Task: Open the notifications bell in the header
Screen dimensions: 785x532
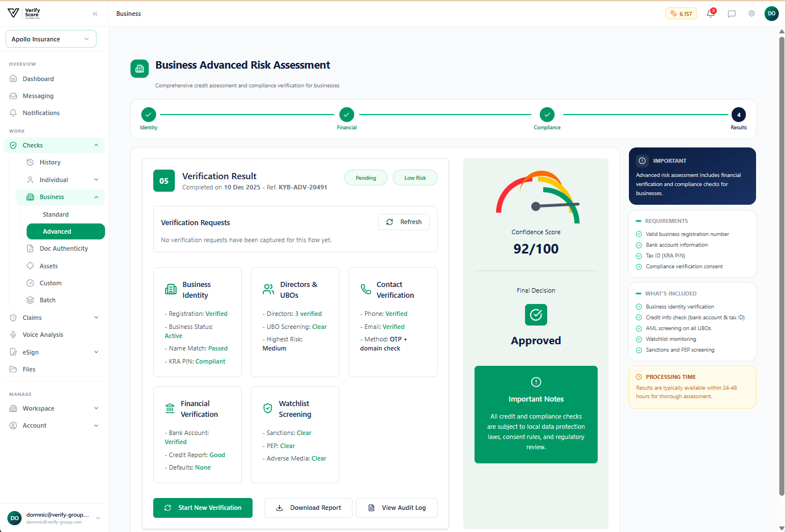Action: [710, 14]
